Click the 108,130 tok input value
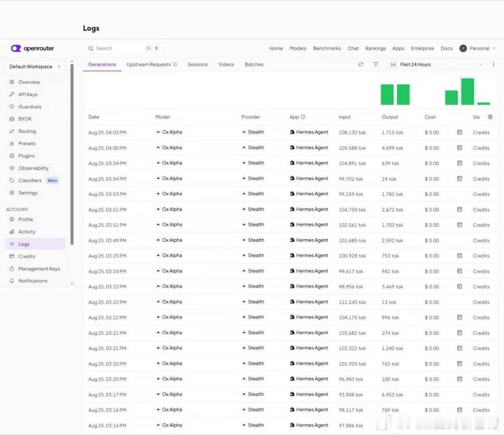The image size is (504, 435). point(352,133)
